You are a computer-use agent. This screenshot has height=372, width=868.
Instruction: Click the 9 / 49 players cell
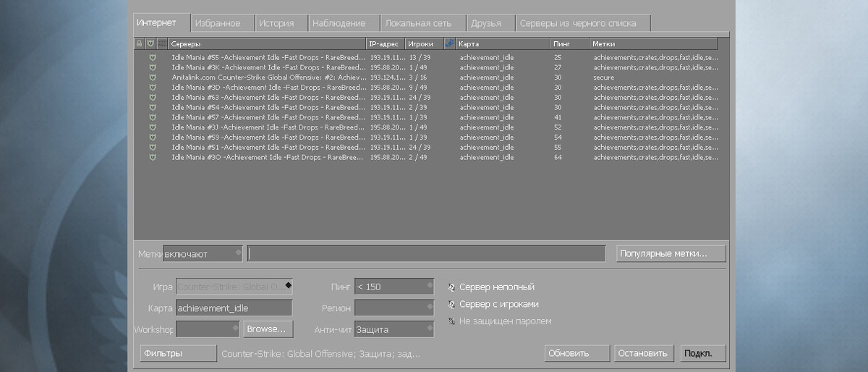(x=417, y=88)
